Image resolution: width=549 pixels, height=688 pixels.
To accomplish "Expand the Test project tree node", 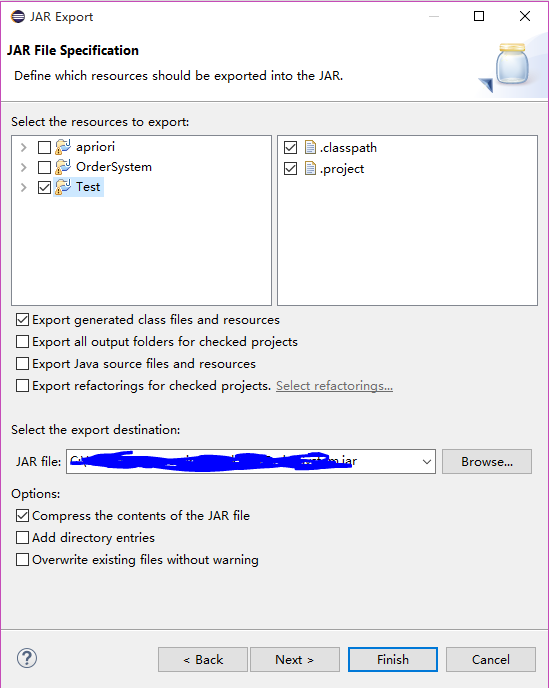I will [24, 187].
